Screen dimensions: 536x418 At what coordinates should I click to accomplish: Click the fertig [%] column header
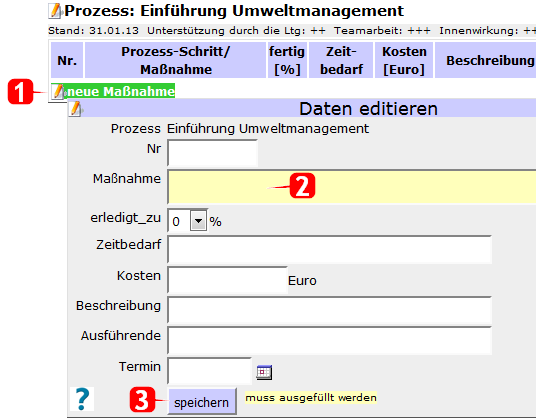[x=287, y=60]
